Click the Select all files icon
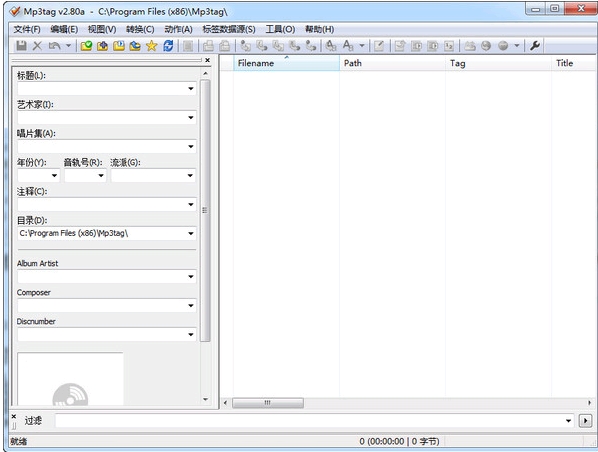This screenshot has height=452, width=598. [x=188, y=46]
